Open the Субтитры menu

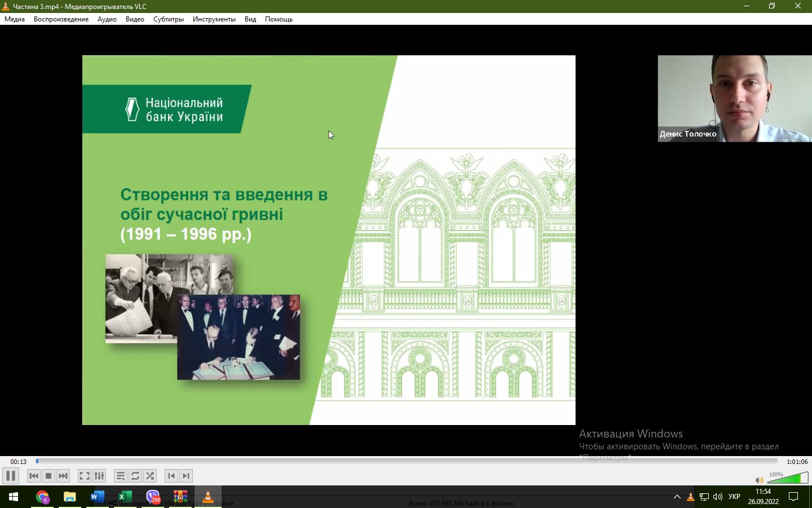(x=169, y=19)
